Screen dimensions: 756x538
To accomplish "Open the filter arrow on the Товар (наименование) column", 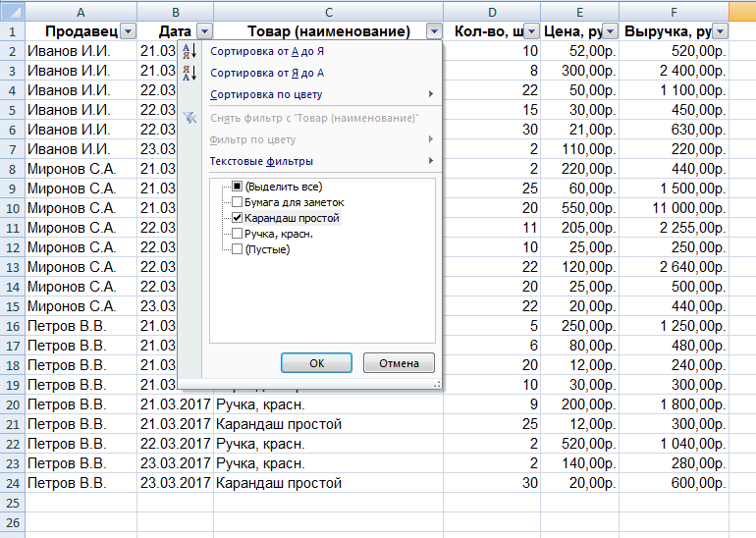I will 434,31.
